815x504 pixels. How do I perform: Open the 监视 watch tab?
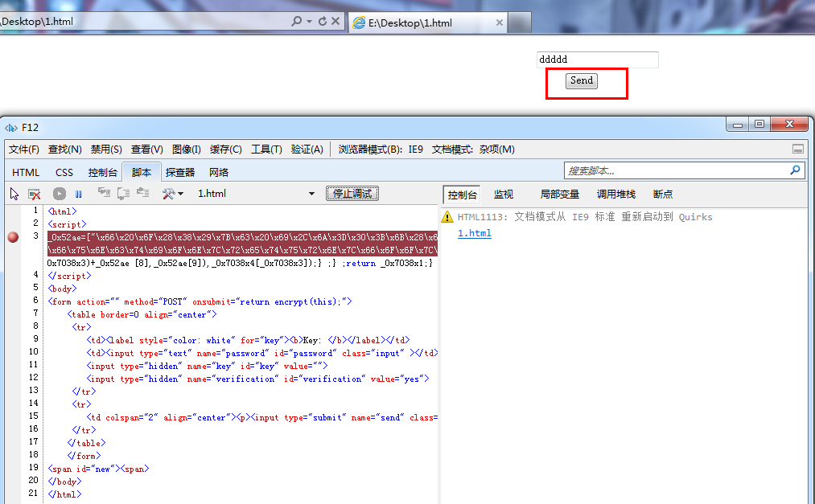[x=503, y=195]
